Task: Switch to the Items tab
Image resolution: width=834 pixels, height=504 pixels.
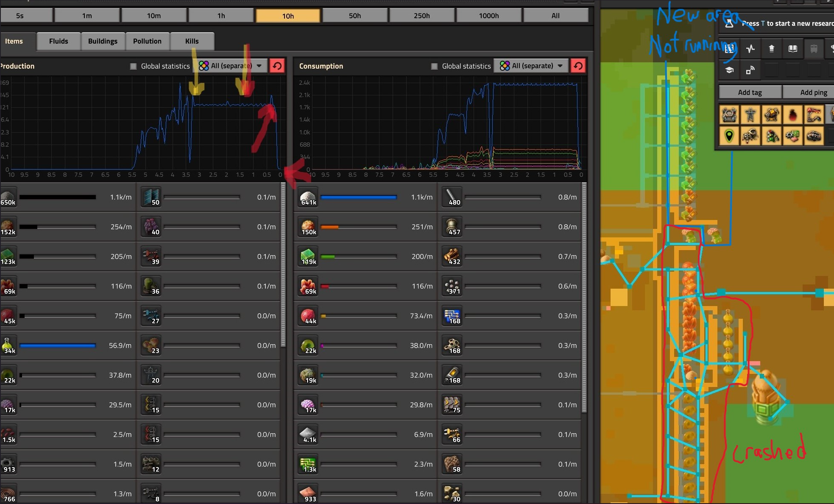Action: 17,41
